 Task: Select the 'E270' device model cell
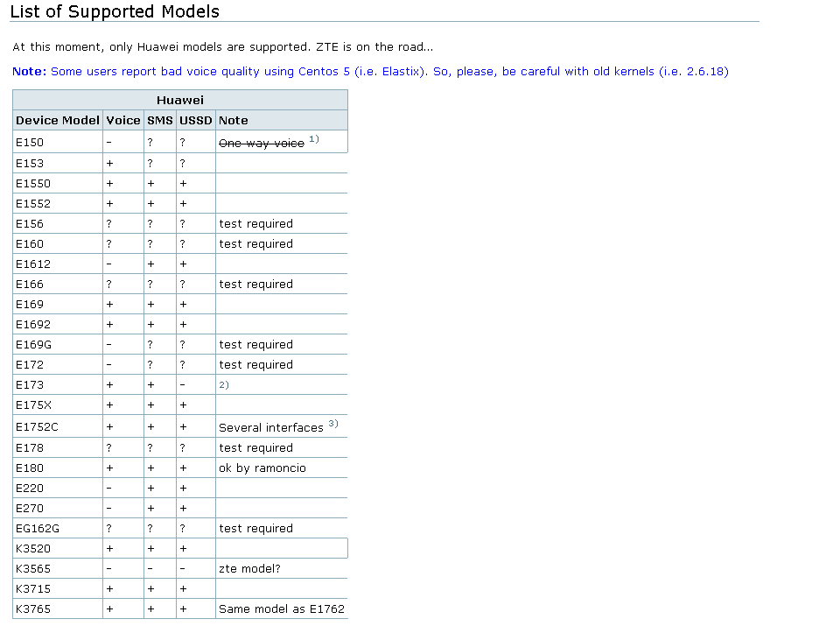coord(58,508)
